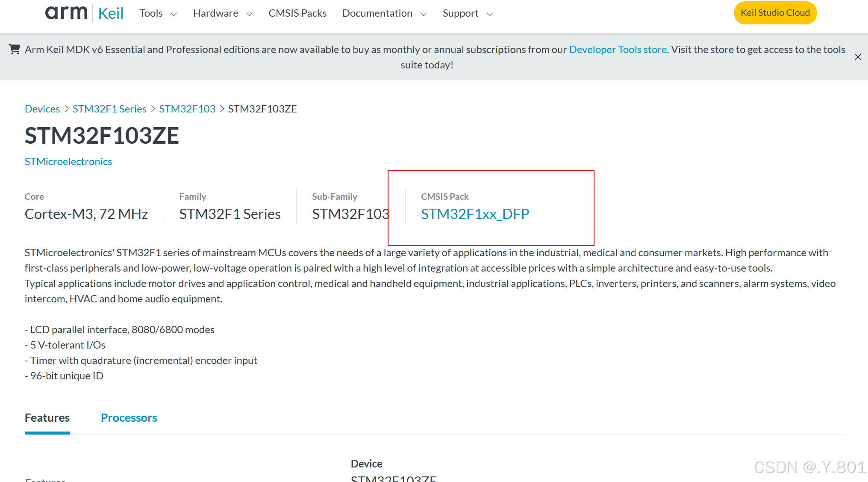Expand the Hardware menu
Image resolution: width=868 pixels, height=482 pixels.
coord(222,13)
